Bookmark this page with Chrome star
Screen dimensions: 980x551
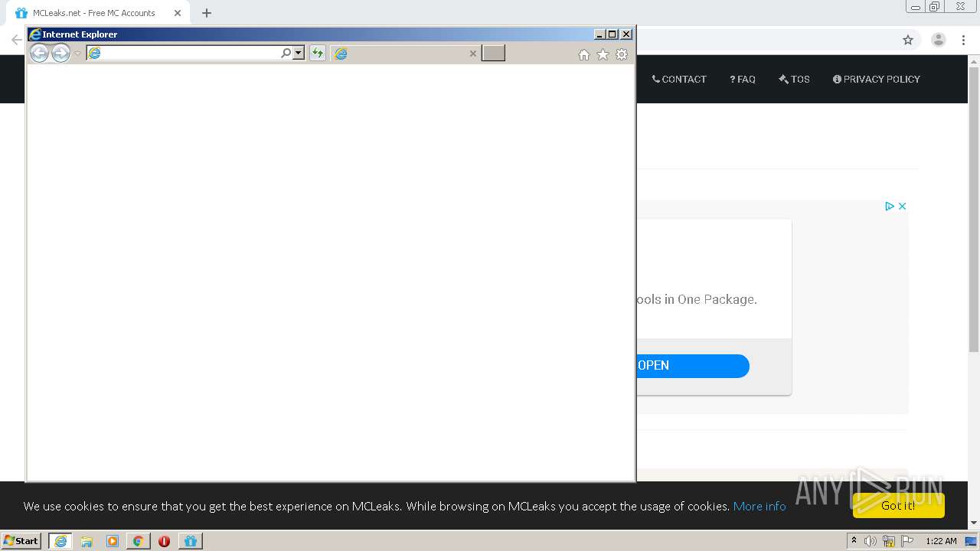point(908,40)
